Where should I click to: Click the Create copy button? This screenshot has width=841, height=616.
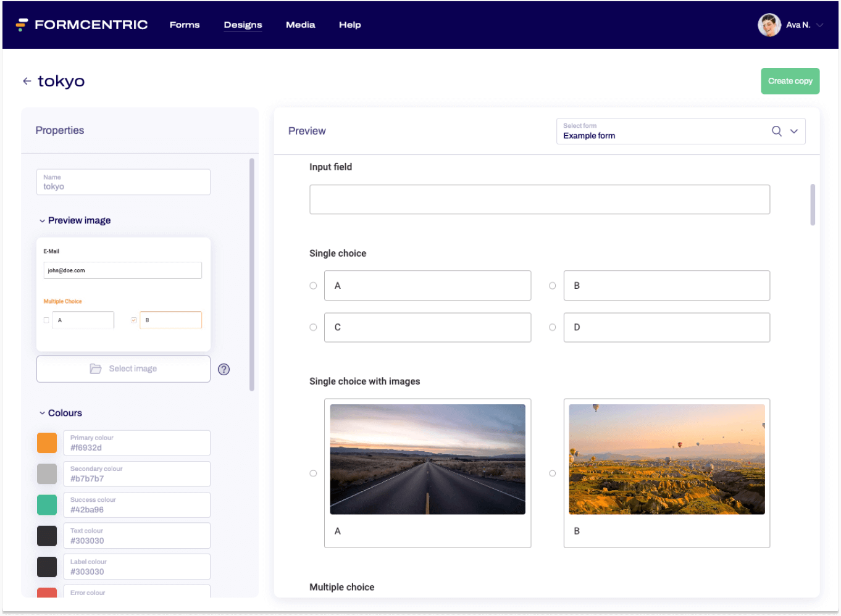coord(790,81)
